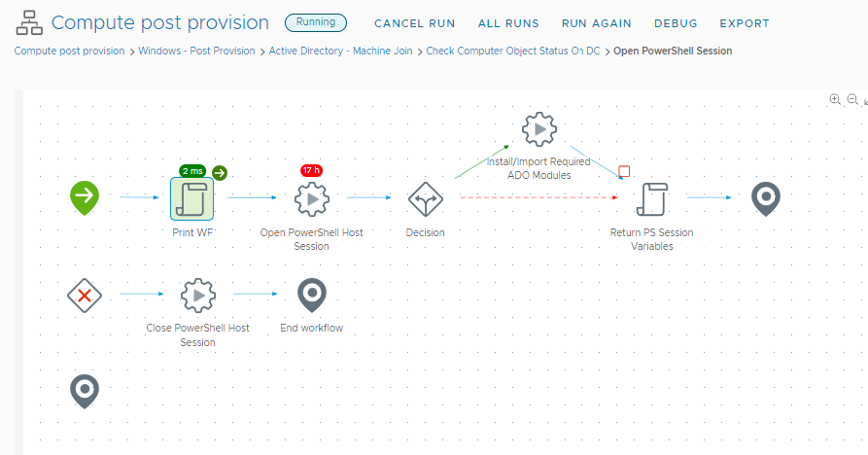Go to Check Computer Object Status On DC breadcrumb
This screenshot has height=455, width=868.
[x=513, y=51]
